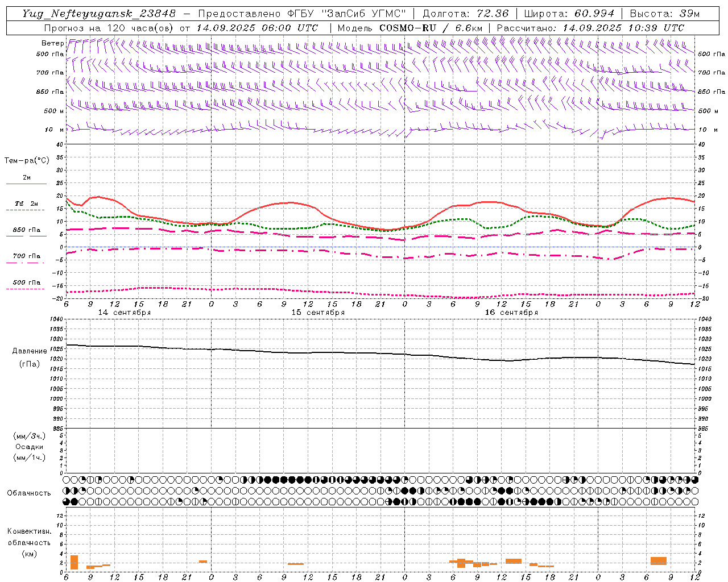Click the '14 сентября' date label
This screenshot has height=582, width=728.
pos(125,313)
